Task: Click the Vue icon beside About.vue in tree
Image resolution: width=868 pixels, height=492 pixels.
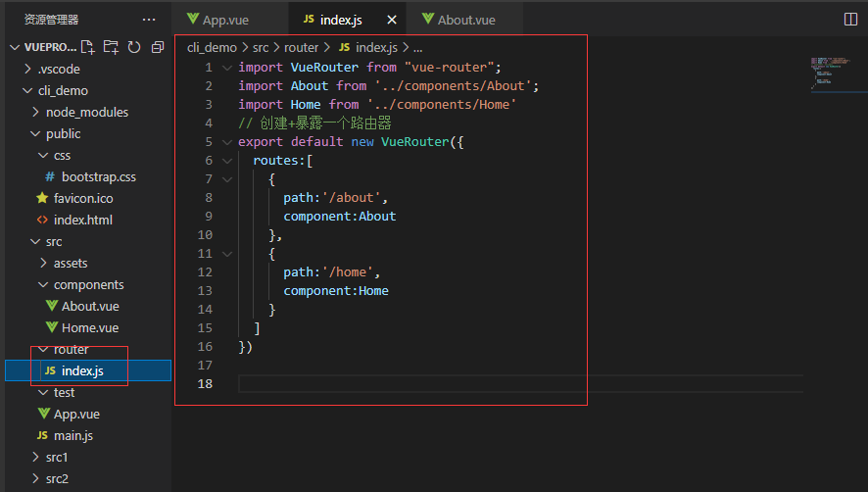Action: 52,306
